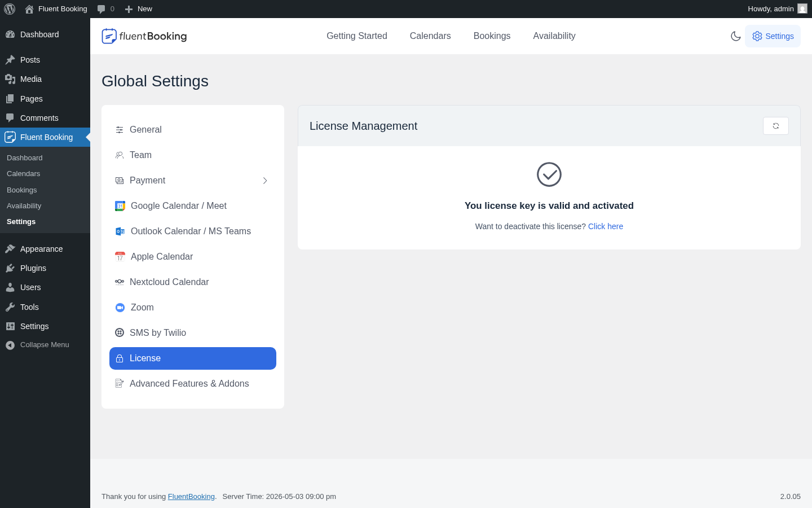This screenshot has width=812, height=508.
Task: Open the Howdy, admin account menu
Action: point(778,9)
